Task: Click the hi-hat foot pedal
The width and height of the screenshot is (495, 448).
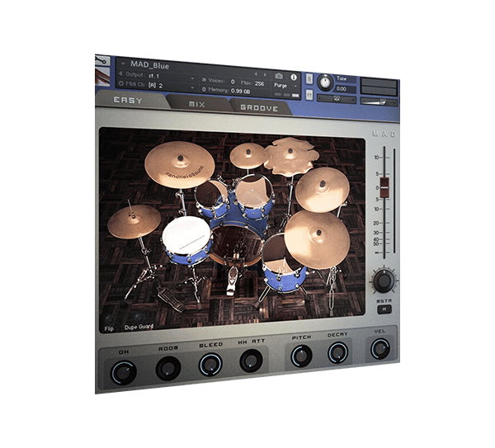Action: 171,299
